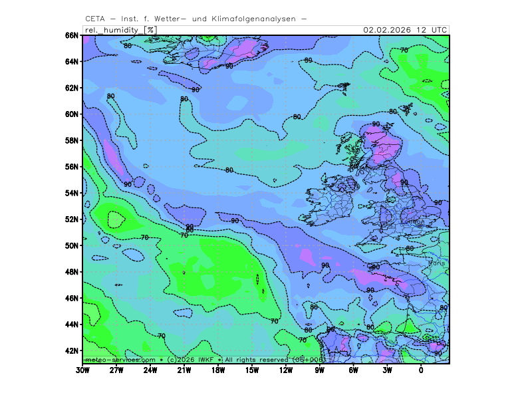Click the 15W longitude axis label
This screenshot has width=532, height=399.
[x=252, y=370]
